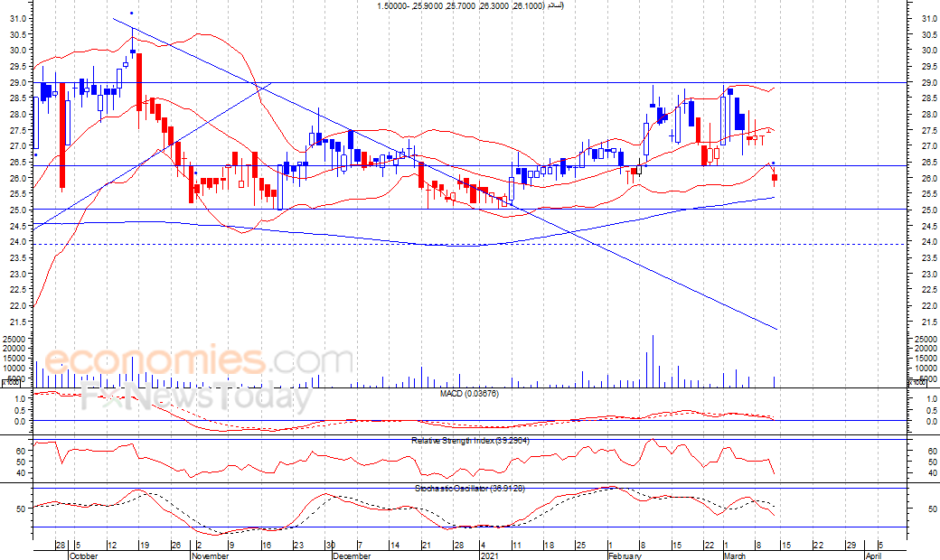The height and width of the screenshot is (560, 940).
Task: Click the 31.0 price label on right axis
Action: 923,19
